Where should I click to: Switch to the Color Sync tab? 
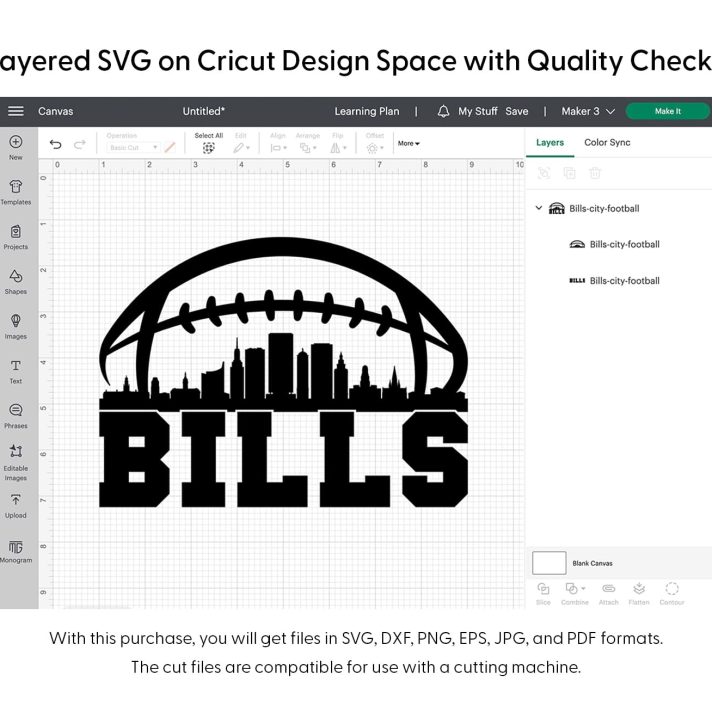point(607,143)
